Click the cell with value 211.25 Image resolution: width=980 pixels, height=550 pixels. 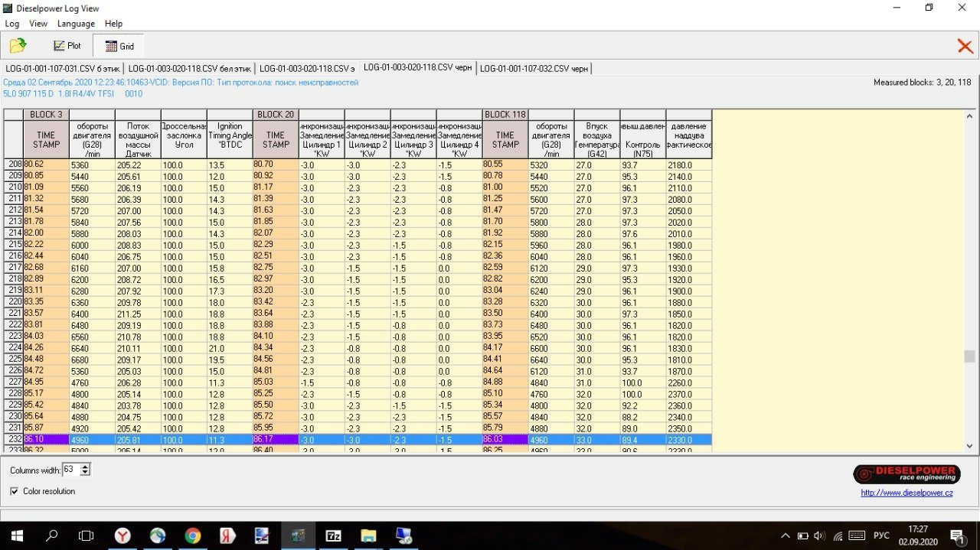click(x=138, y=314)
